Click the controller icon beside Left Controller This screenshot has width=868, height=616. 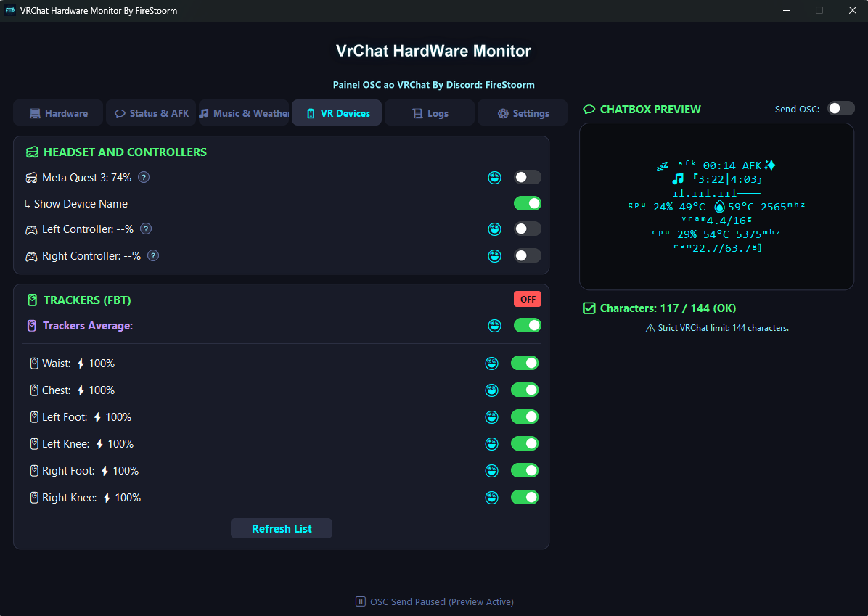click(31, 230)
